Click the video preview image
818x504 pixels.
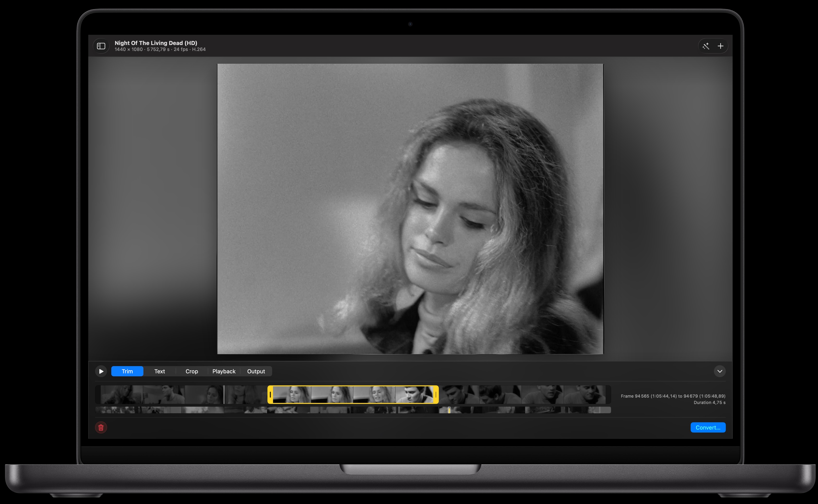click(x=410, y=209)
